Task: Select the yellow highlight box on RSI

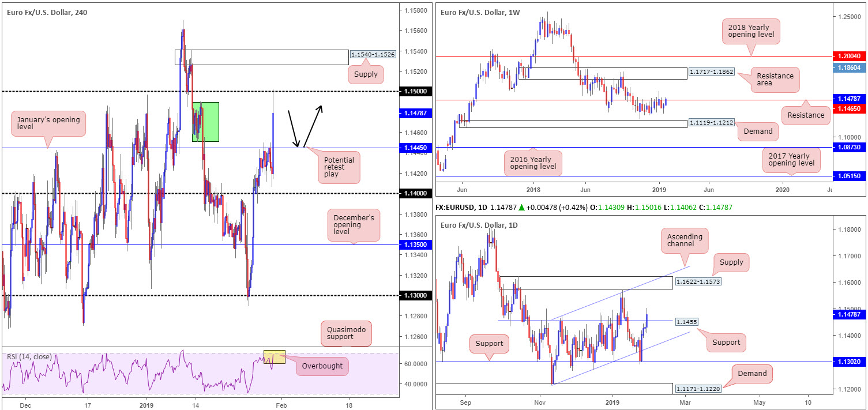Action: coord(275,357)
